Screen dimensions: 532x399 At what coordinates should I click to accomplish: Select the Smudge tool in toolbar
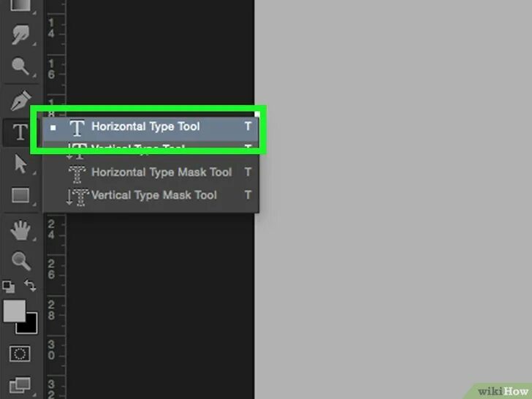tap(20, 34)
